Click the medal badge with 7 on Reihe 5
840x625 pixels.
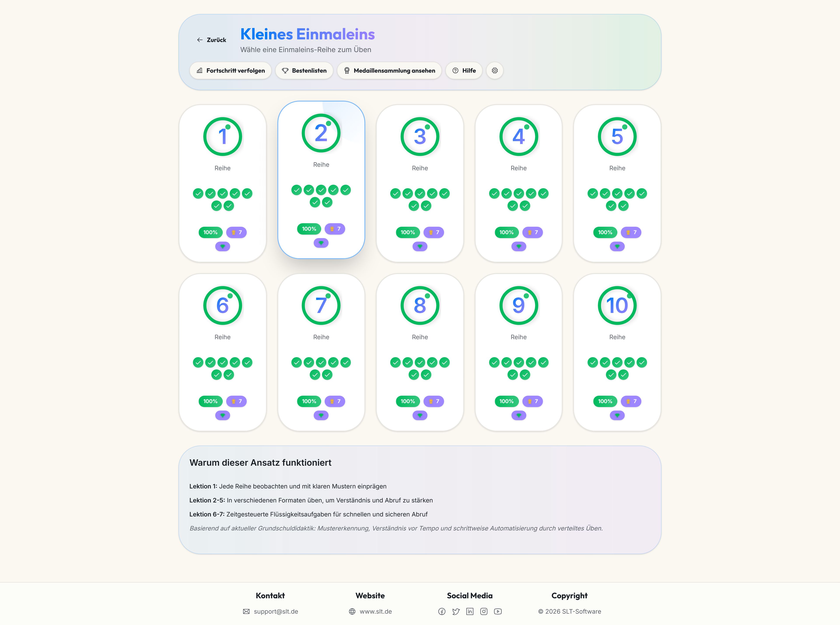(x=631, y=232)
